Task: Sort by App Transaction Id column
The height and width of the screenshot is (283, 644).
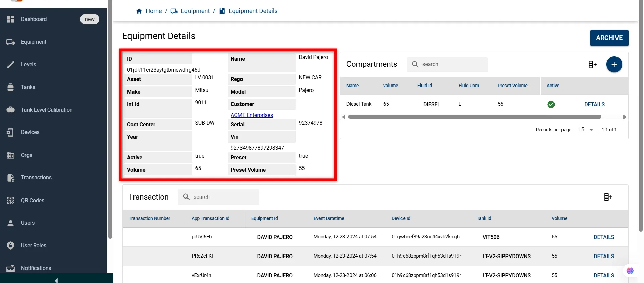Action: click(x=210, y=218)
